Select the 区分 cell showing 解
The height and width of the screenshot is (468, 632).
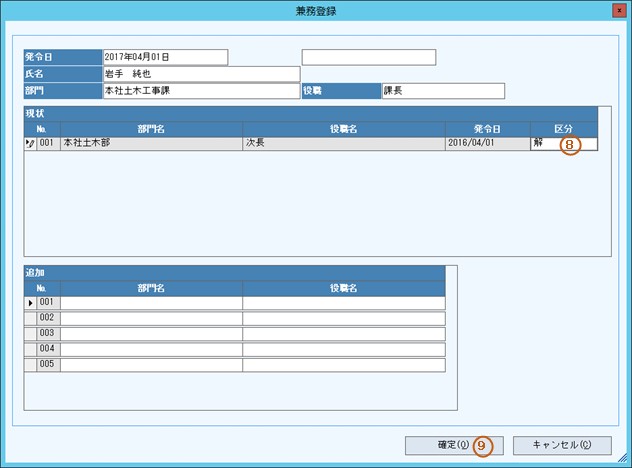[545, 144]
